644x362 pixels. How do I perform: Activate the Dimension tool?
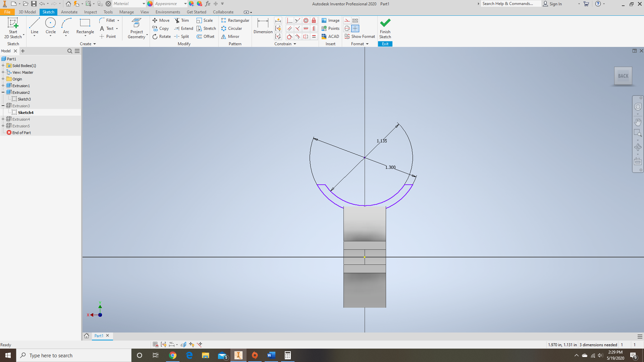click(x=263, y=26)
